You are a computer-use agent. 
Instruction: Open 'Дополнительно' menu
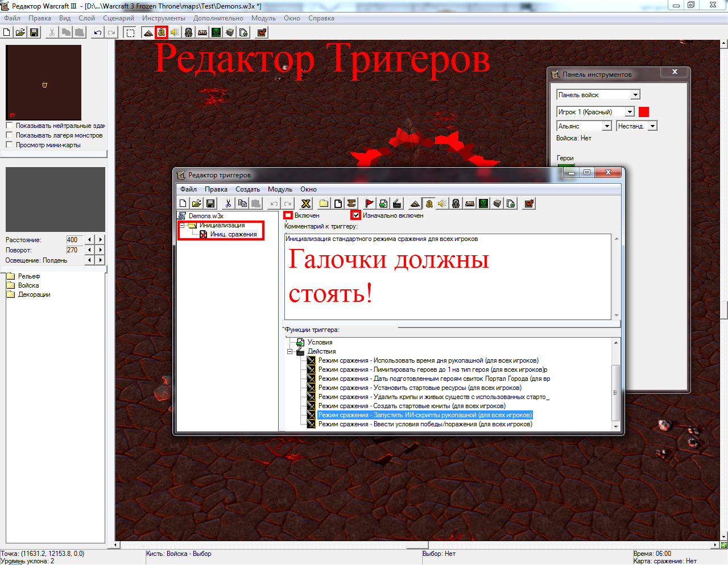[x=218, y=18]
